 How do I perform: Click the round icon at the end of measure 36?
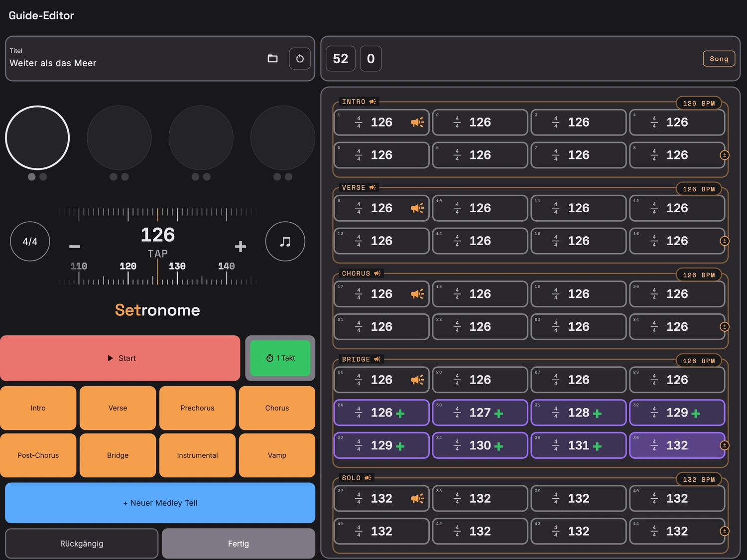point(725,445)
